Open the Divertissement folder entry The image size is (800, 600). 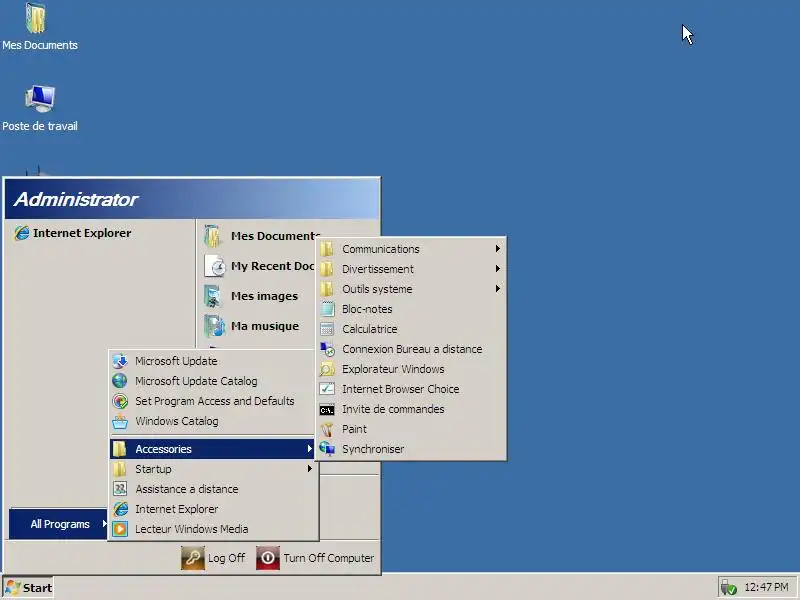(411, 269)
